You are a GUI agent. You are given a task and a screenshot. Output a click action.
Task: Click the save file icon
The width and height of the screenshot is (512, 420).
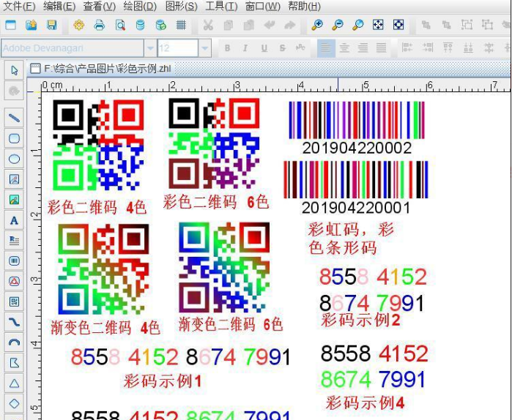pos(51,26)
